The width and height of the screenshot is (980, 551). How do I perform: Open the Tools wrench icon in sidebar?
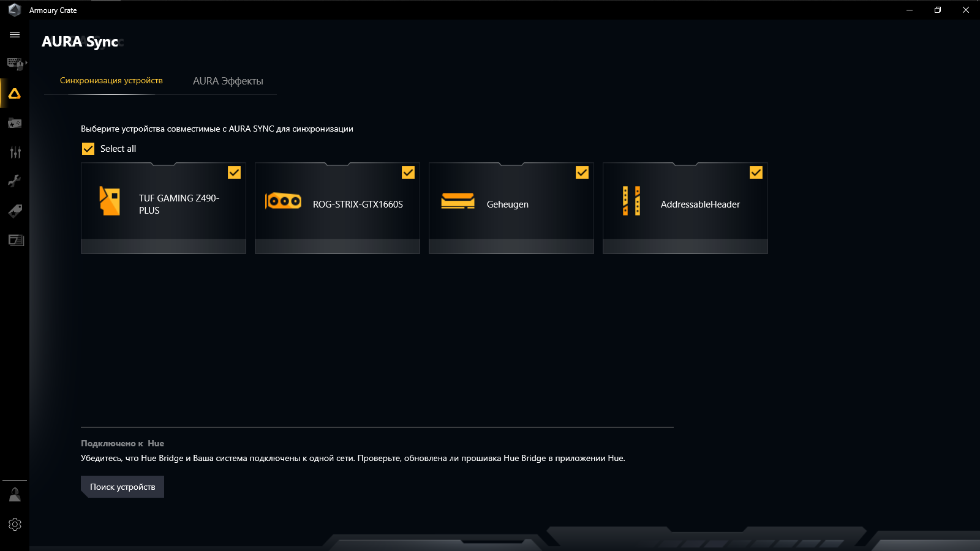click(x=15, y=181)
